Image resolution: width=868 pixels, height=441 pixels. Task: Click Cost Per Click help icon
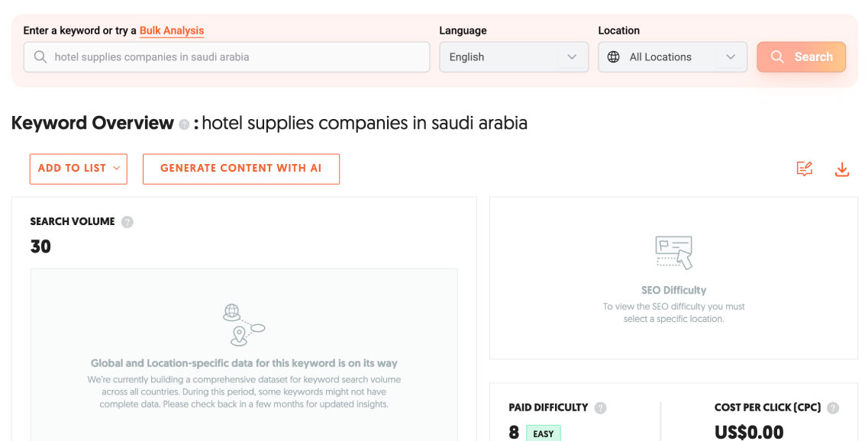coord(833,408)
